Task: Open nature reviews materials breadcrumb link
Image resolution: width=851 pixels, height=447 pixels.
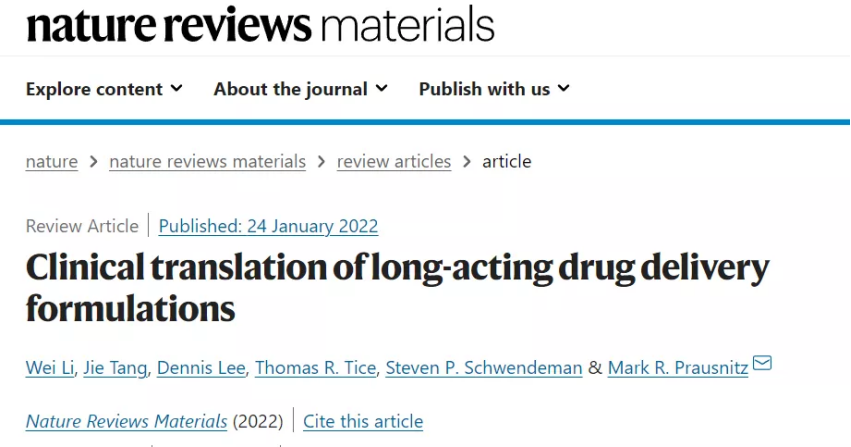Action: click(207, 162)
